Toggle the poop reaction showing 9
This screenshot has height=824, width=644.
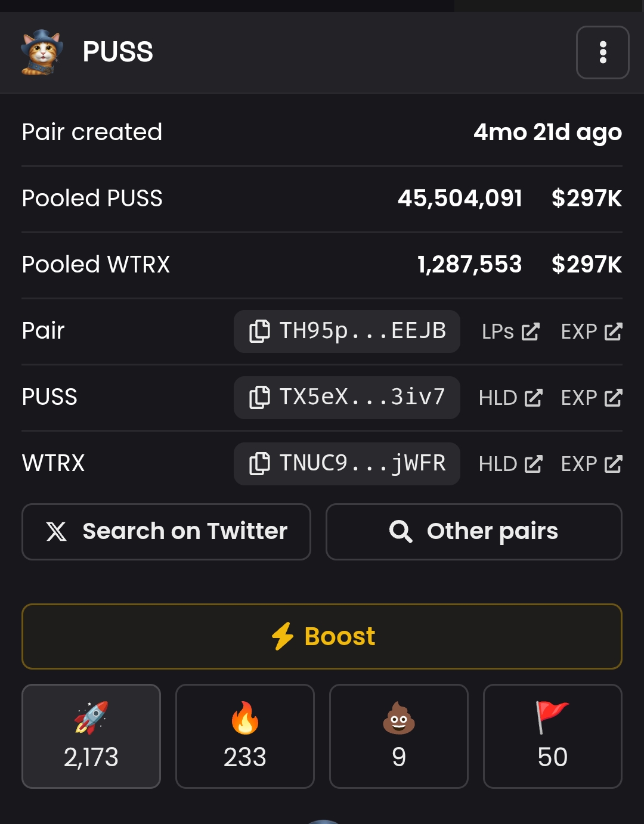(x=399, y=736)
